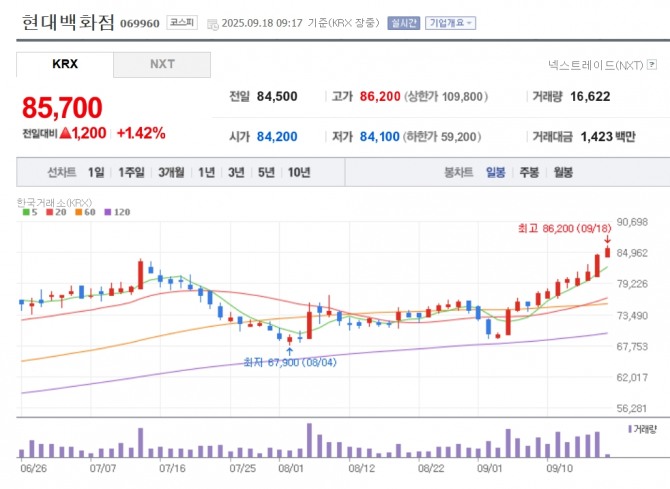
Task: Click the 전일 value 84,500
Action: 277,96
